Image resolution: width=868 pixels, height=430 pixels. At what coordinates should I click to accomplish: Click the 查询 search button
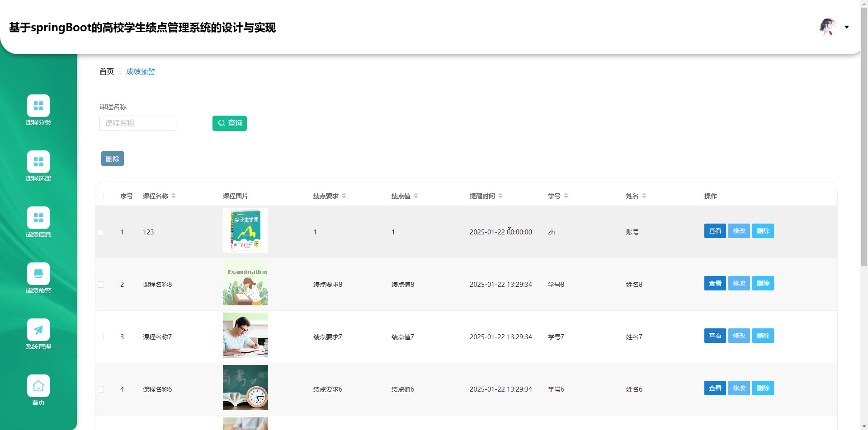[x=230, y=123]
